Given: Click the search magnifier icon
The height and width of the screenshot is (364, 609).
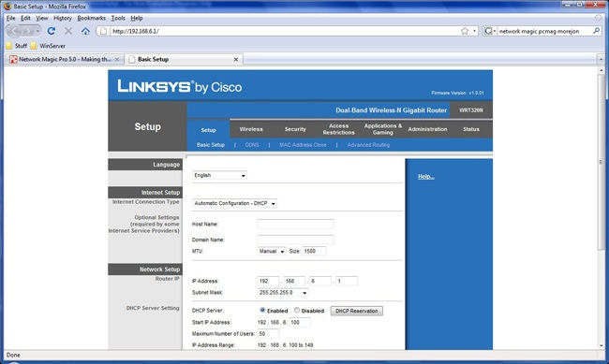Looking at the screenshot, I should coord(596,31).
